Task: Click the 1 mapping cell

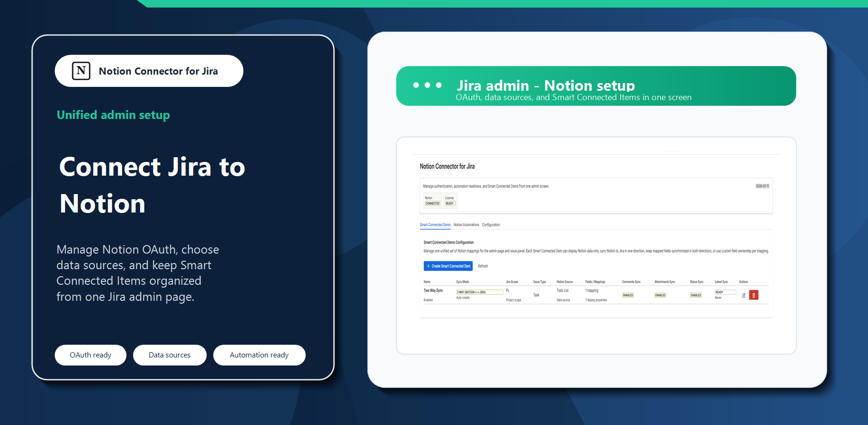Action: 592,291
